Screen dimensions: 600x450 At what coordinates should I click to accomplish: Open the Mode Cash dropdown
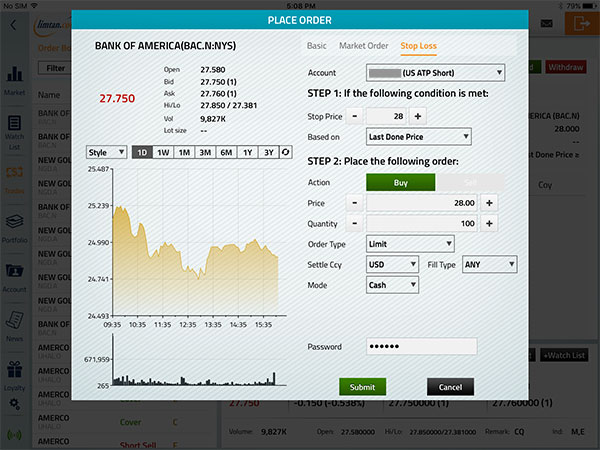(x=392, y=285)
